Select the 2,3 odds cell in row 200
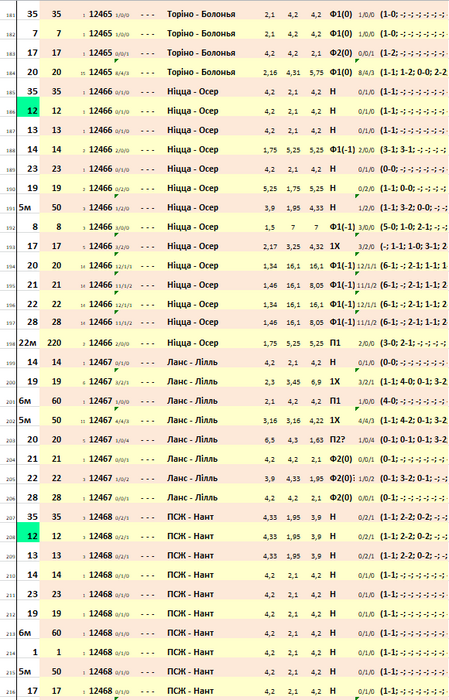449x700 pixels. (x=270, y=382)
